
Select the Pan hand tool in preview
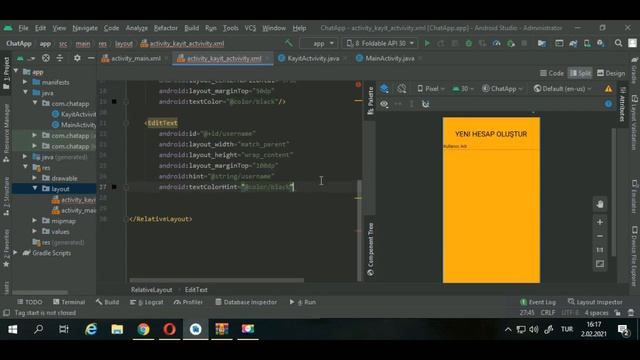tap(600, 204)
